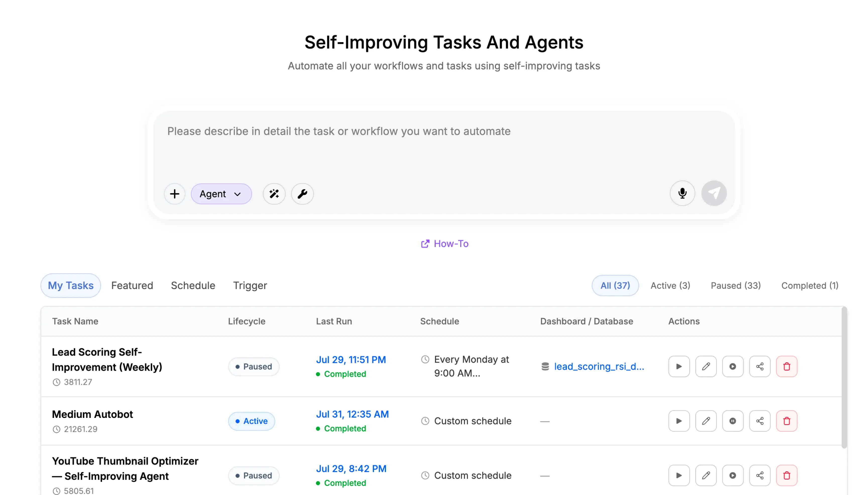Viewport: 868px width, 495px height.
Task: Share the Lead Scoring Self-Improvement task
Action: [760, 366]
